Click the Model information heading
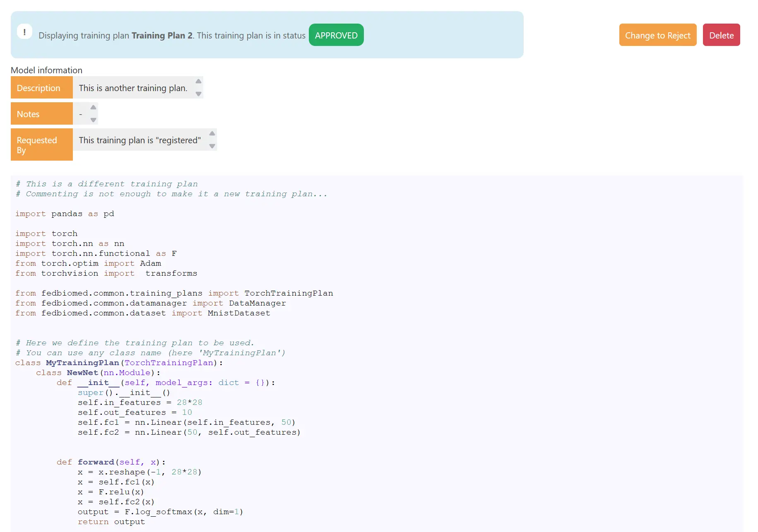Screen dimensions: 758x532 coord(46,70)
